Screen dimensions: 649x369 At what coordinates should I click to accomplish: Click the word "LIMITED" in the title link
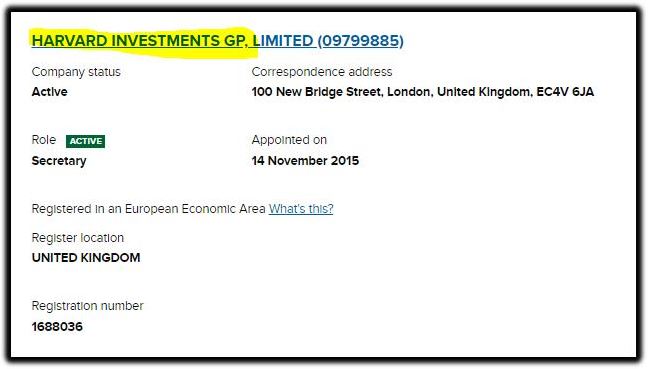pos(283,41)
